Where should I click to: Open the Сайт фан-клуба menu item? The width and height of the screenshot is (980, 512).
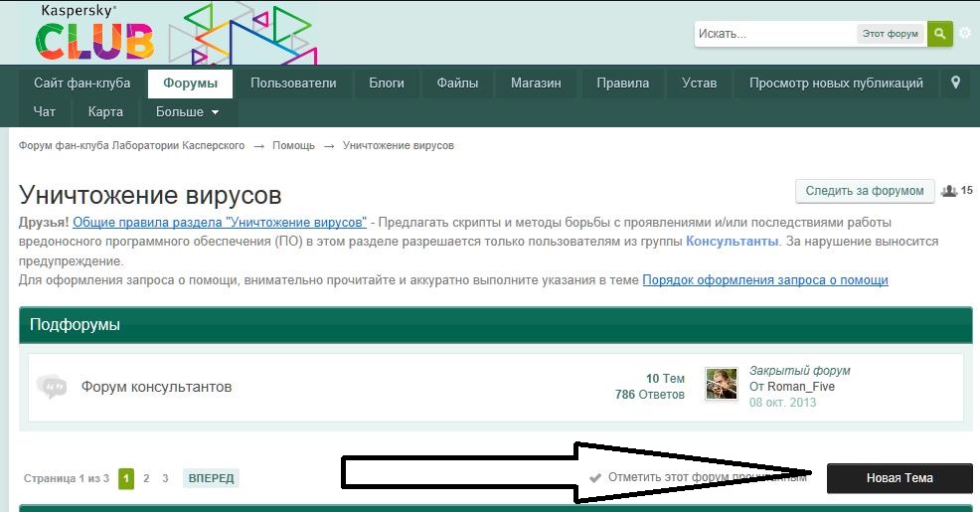82,84
